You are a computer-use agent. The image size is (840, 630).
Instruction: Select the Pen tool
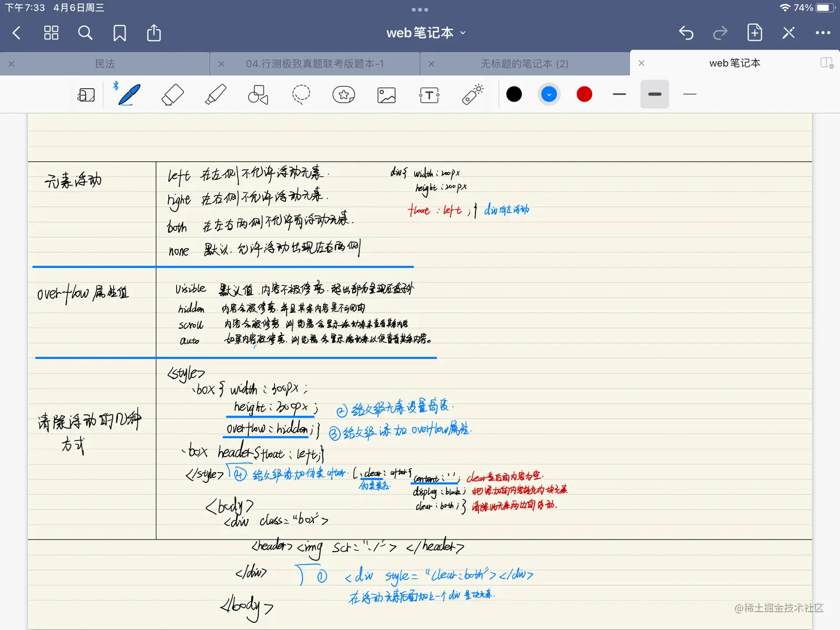tap(129, 94)
